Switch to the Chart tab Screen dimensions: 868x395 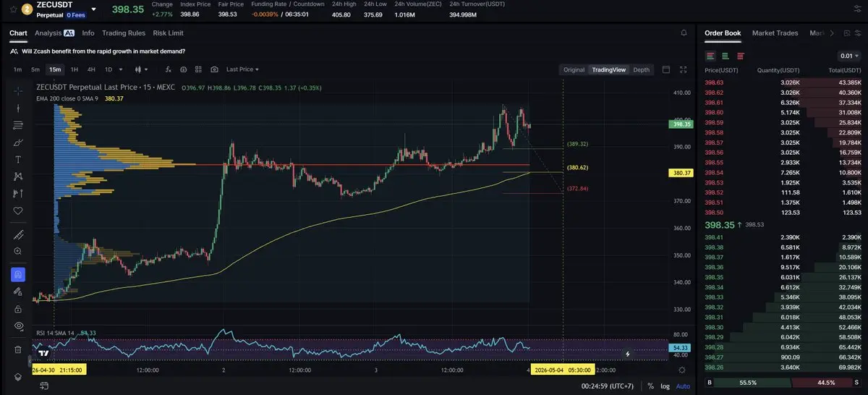tap(18, 33)
